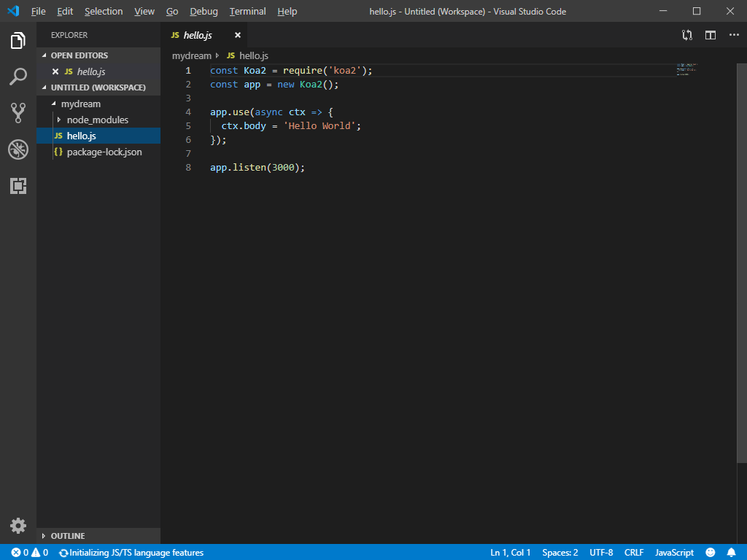Viewport: 747px width, 560px height.
Task: Split the editor using the split icon
Action: click(x=709, y=35)
